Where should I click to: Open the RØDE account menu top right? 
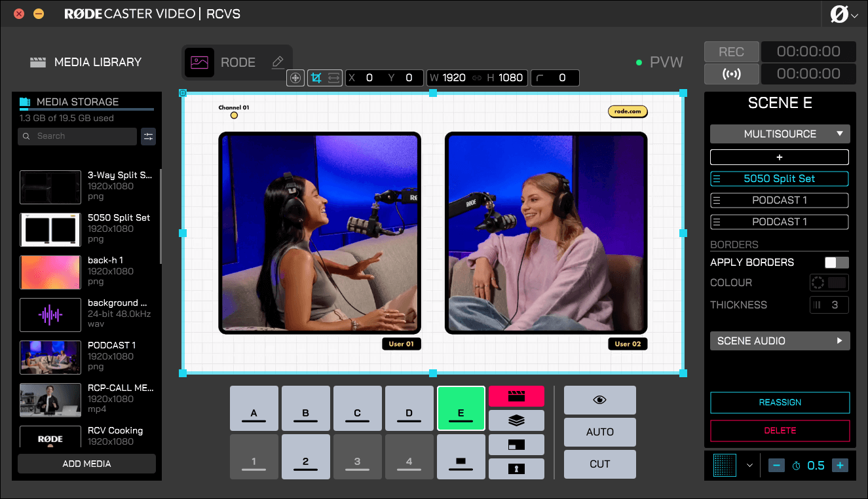coord(844,14)
